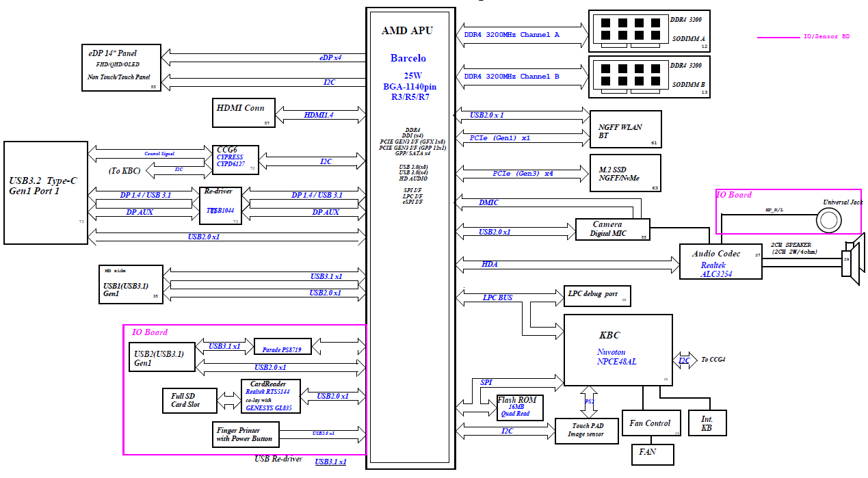
Task: Select the M.2 SSD NGFF/NVMe block
Action: pos(624,173)
